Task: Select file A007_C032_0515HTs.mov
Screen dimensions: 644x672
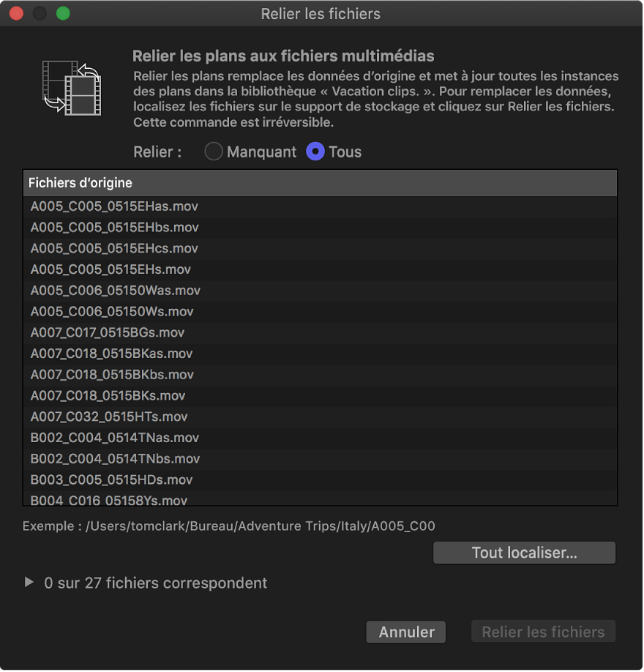Action: [109, 417]
